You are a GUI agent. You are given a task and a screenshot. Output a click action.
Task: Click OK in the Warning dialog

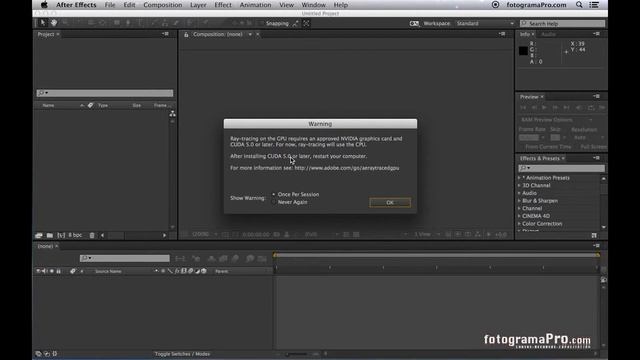tap(390, 203)
